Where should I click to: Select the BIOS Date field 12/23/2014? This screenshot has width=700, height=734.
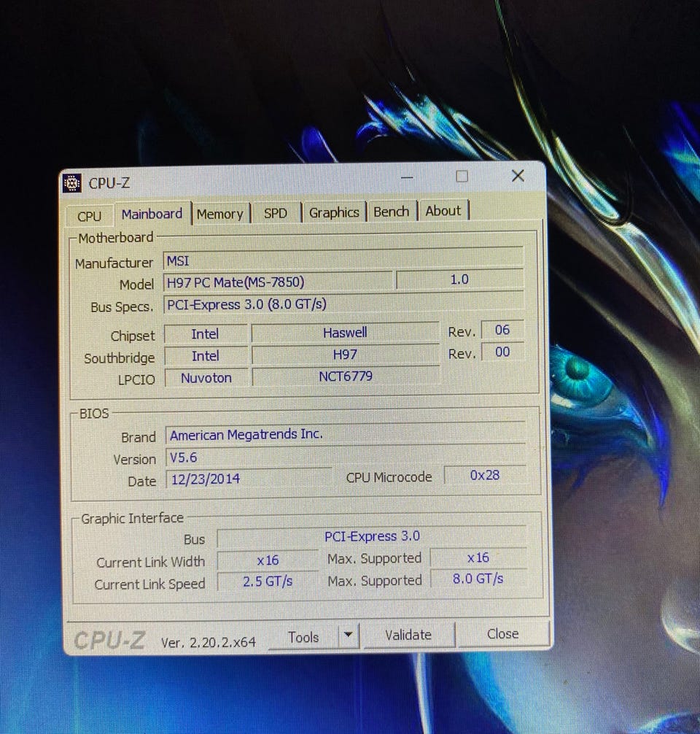(x=249, y=479)
